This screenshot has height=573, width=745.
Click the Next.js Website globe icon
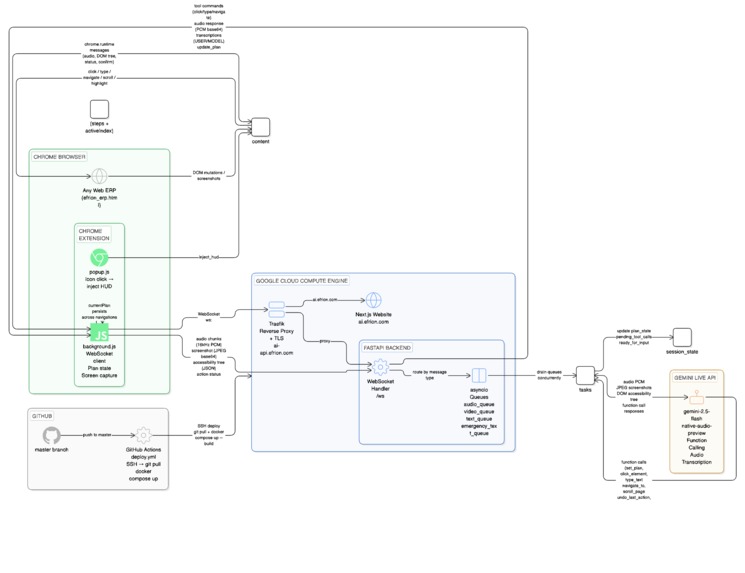(x=373, y=300)
